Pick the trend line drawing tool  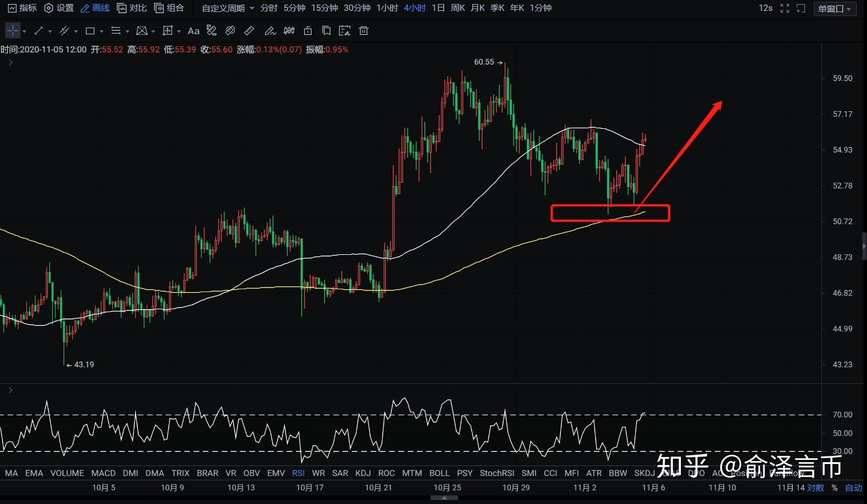pyautogui.click(x=39, y=31)
